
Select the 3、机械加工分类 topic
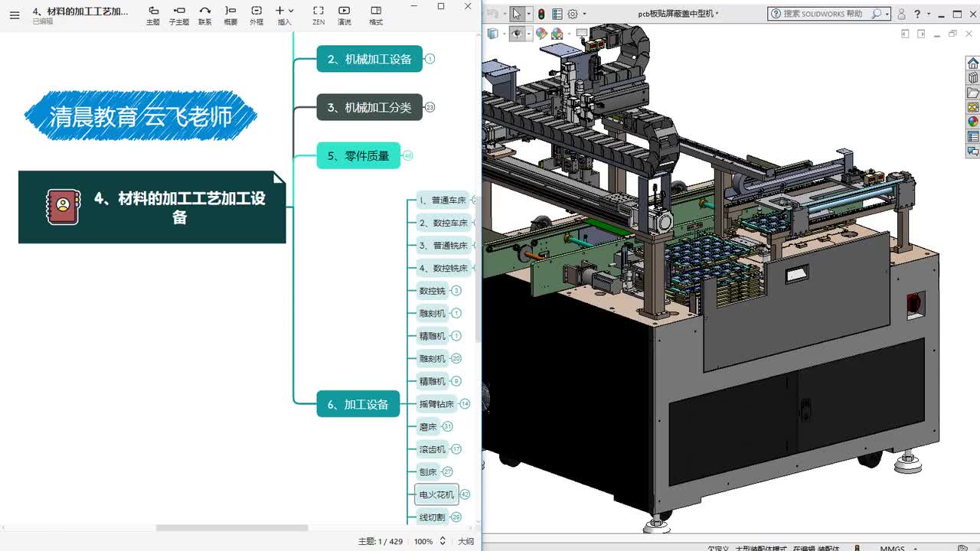coord(370,107)
